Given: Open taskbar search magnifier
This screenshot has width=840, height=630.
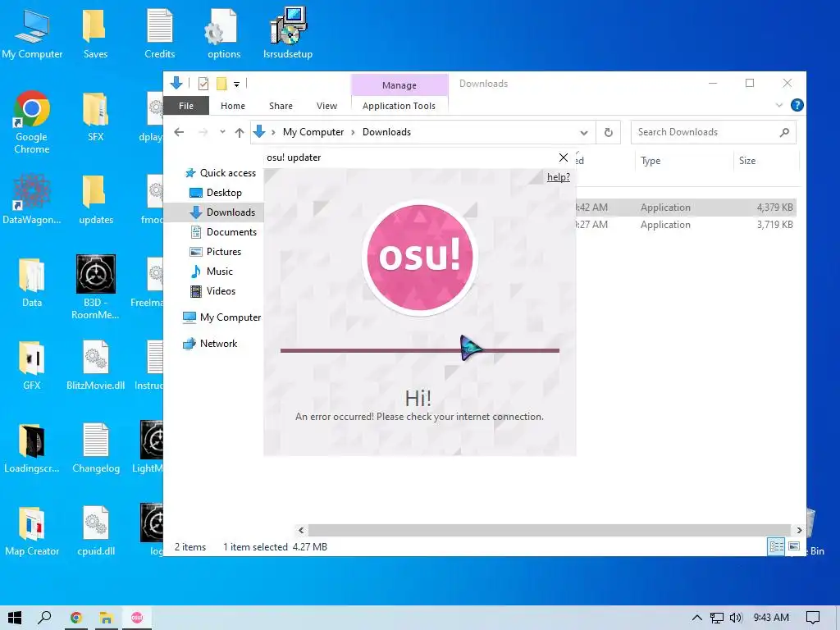Looking at the screenshot, I should (44, 618).
